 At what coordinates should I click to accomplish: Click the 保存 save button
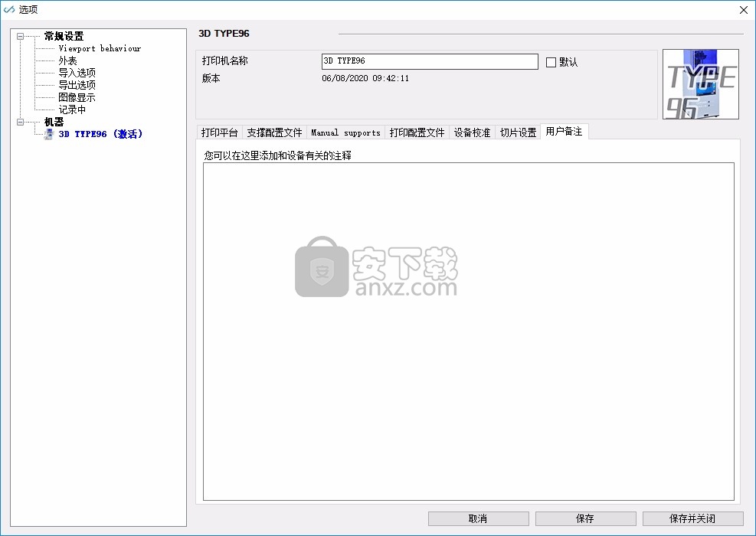586,518
